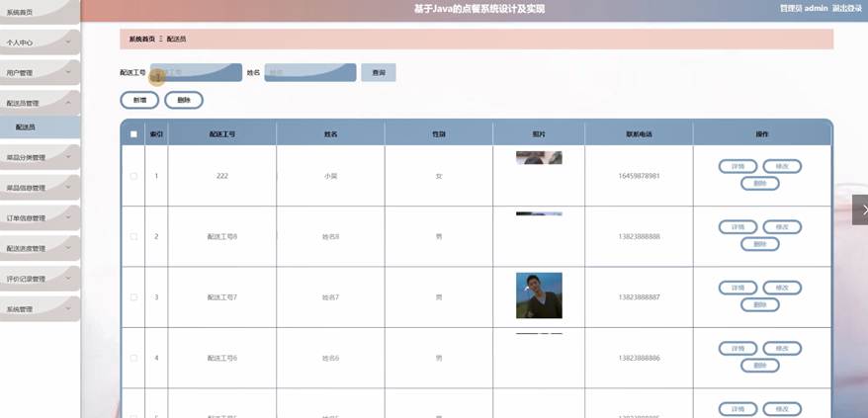Click the cell 配送工号7
868x418 pixels.
222,297
